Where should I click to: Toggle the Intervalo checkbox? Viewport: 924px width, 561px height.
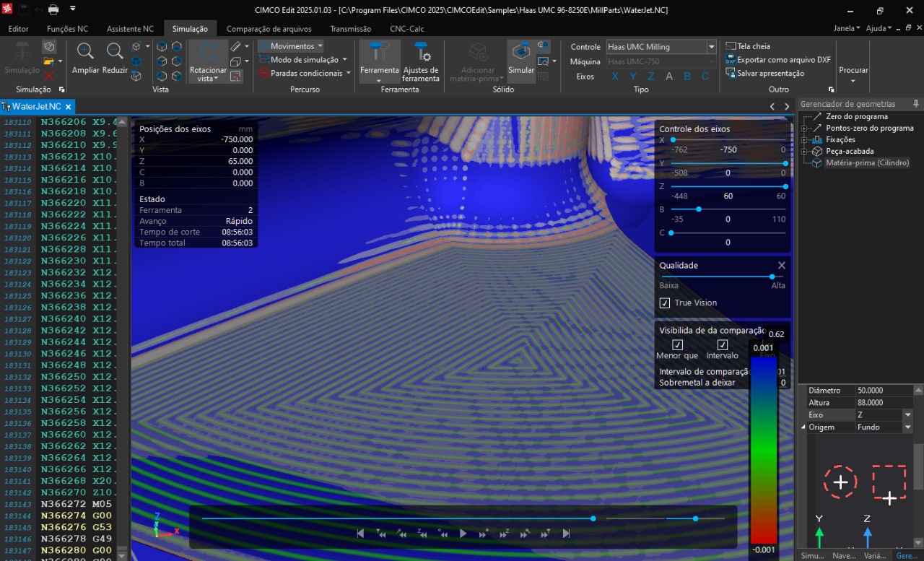pos(723,344)
